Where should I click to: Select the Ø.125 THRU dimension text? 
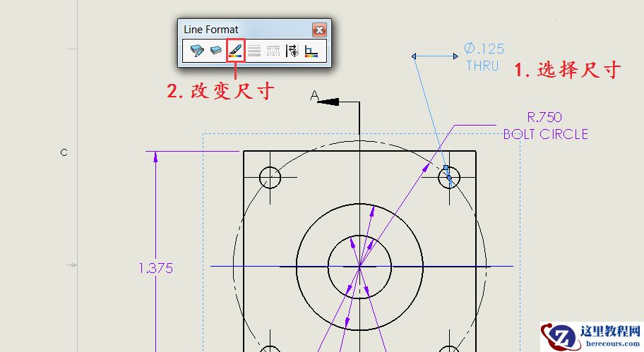coord(484,57)
